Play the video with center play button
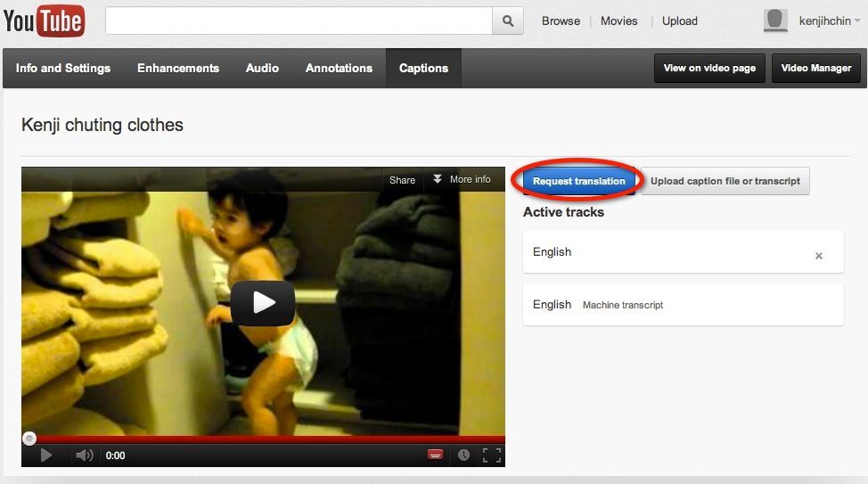Image resolution: width=868 pixels, height=484 pixels. [263, 303]
